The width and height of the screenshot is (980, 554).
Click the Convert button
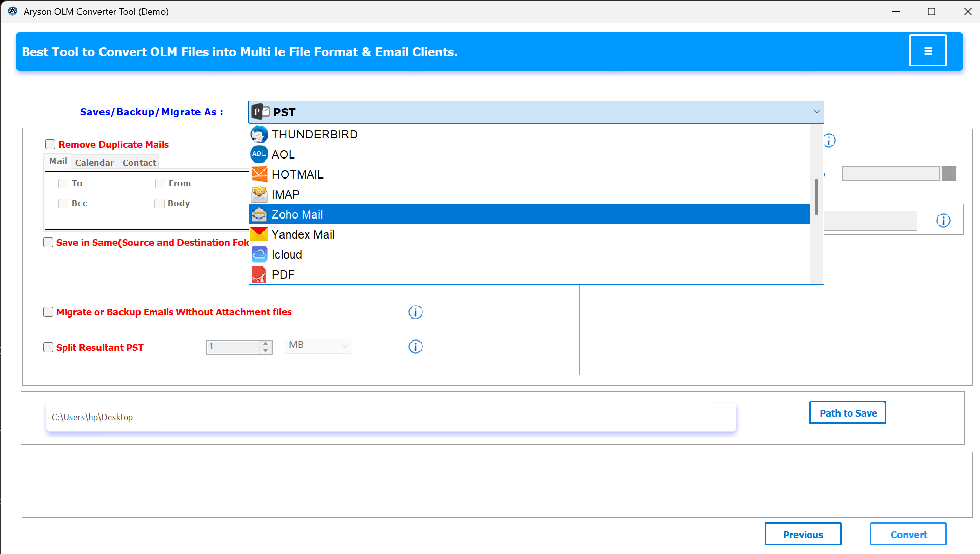coord(908,534)
